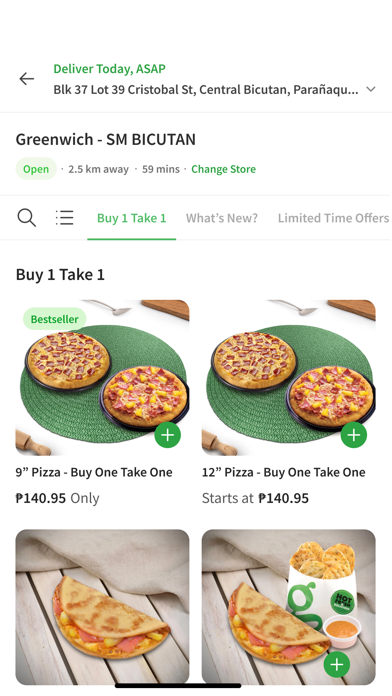Tap the 12" Pizza - Buy One Take One title
Screen dimensions: 392x696
point(284,472)
